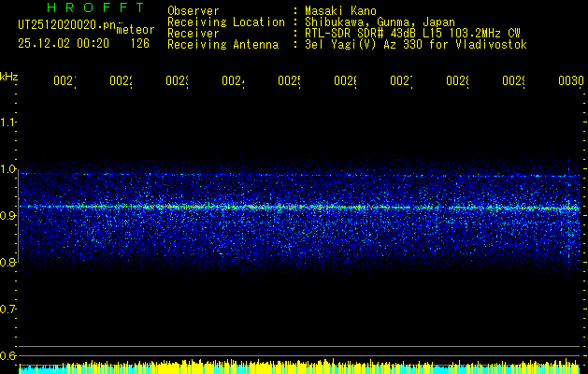
Task: Select the location Shibukawa, Gunma, Japan
Action: pyautogui.click(x=380, y=22)
